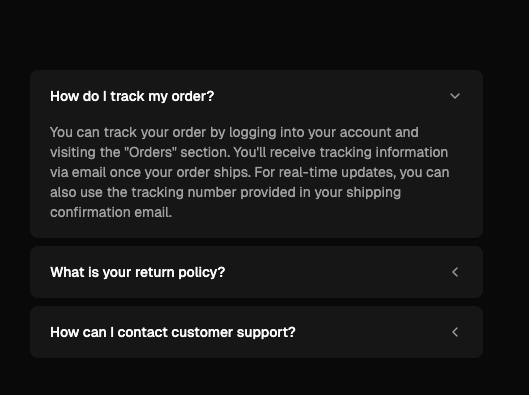Open the return policy question title
529x395 pixels.
coord(137,272)
